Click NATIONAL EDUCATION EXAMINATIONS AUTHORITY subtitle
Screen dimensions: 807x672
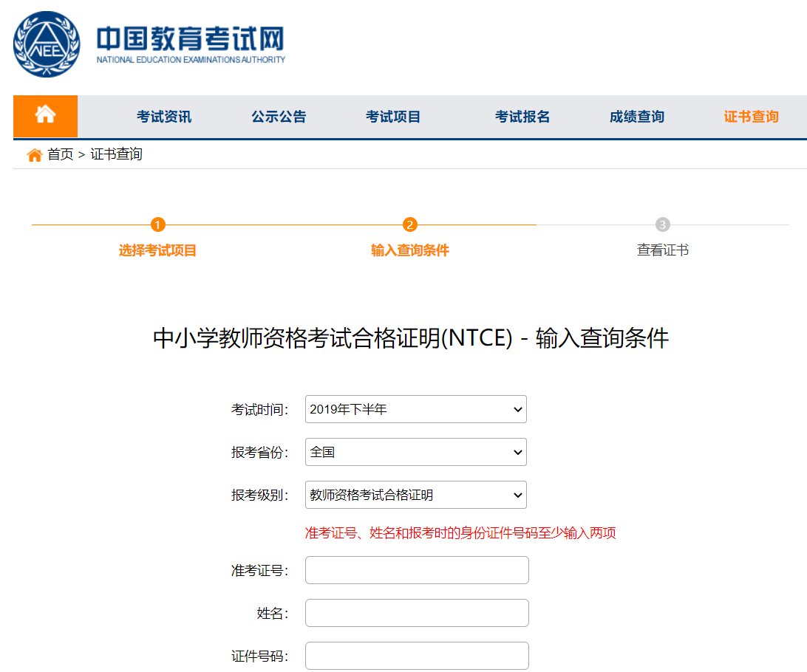pos(191,60)
